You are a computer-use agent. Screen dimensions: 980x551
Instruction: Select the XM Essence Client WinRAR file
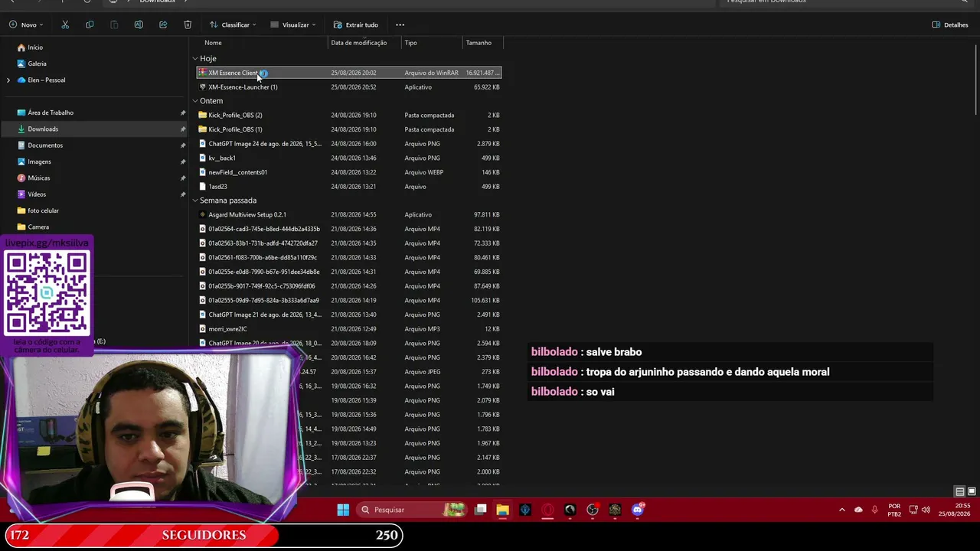pyautogui.click(x=348, y=73)
